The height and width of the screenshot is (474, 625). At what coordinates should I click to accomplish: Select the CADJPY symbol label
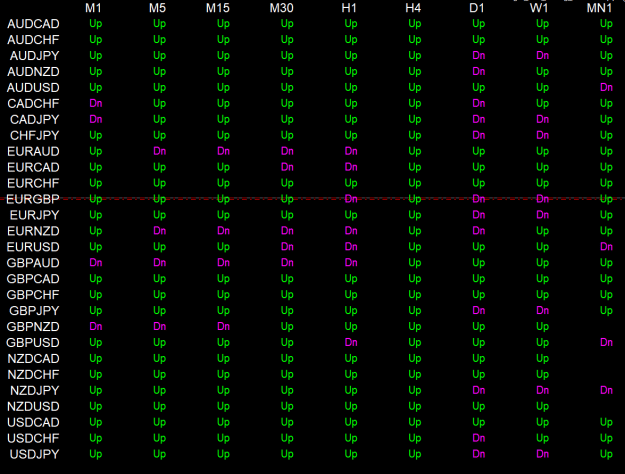[x=34, y=120]
